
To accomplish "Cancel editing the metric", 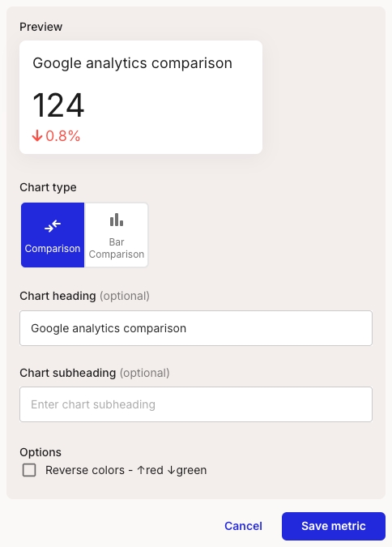I will (x=243, y=526).
